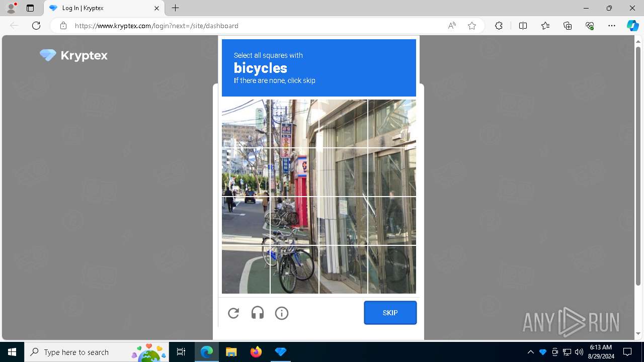
Task: Open the volume tray icon
Action: click(579, 352)
